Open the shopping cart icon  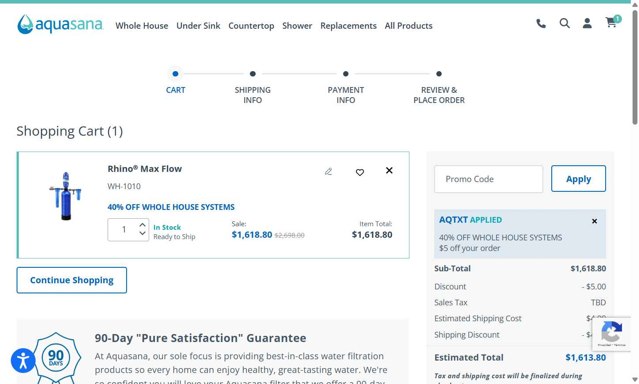click(x=612, y=22)
